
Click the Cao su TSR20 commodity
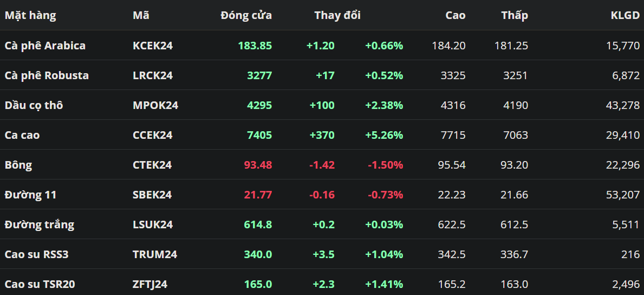(38, 284)
